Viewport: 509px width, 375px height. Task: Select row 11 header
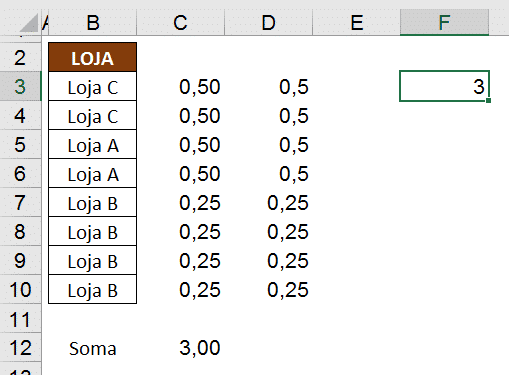point(20,319)
